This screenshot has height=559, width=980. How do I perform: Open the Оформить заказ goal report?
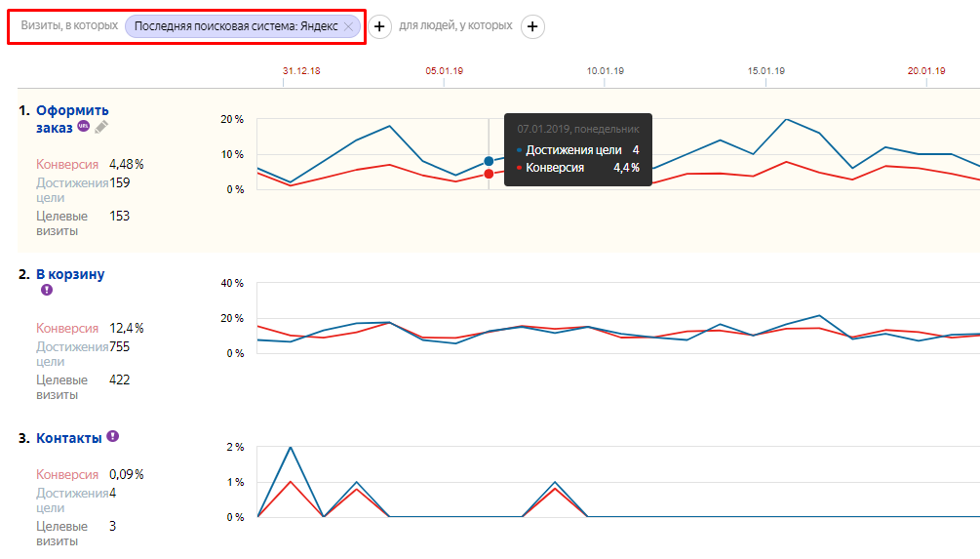(x=72, y=110)
